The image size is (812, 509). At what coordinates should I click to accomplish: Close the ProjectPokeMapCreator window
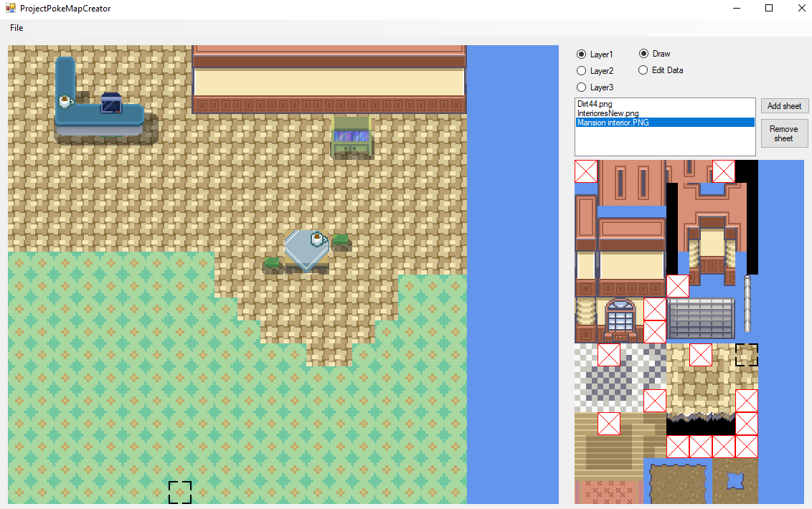801,9
